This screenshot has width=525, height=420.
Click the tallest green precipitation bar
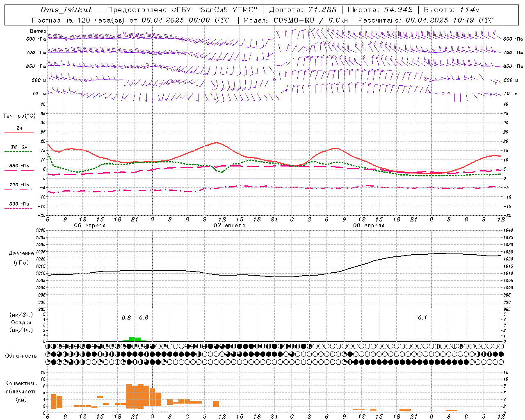(132, 339)
